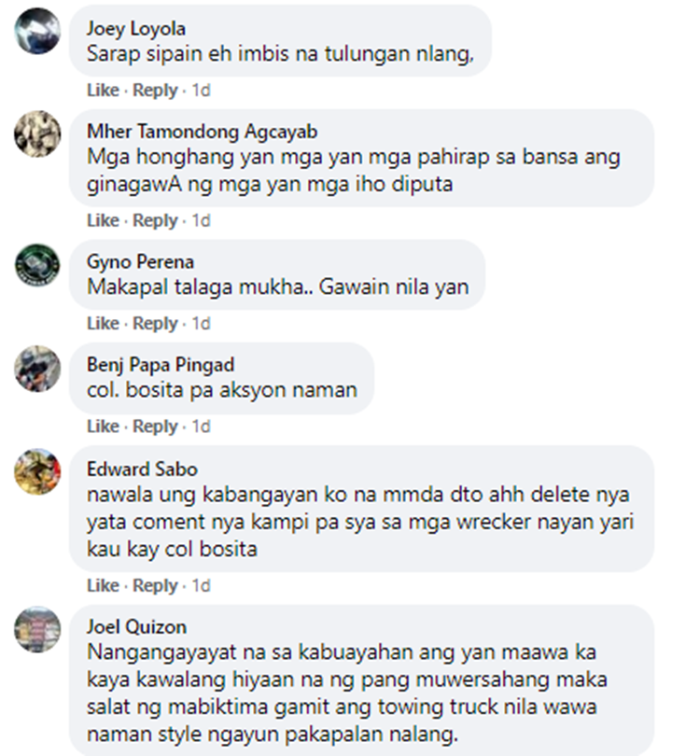Reply to Benj Papa Pingad's comment

click(155, 427)
